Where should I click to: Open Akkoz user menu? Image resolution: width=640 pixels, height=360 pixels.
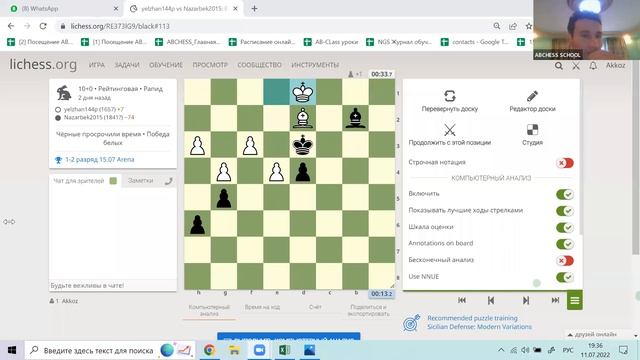pyautogui.click(x=615, y=65)
